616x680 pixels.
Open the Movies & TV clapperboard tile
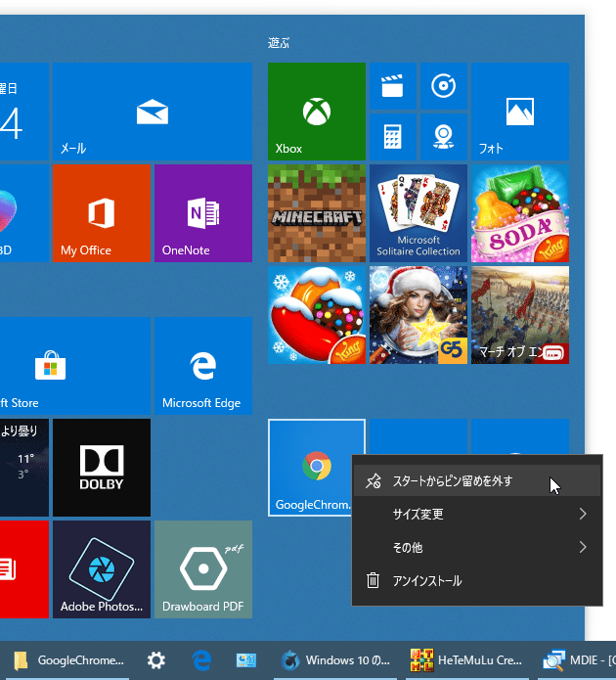pos(393,86)
